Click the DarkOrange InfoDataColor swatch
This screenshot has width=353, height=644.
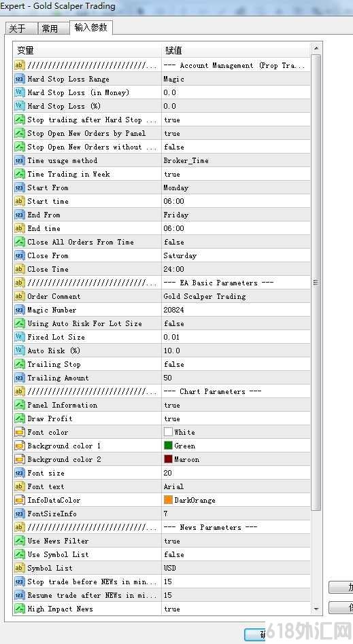click(168, 500)
